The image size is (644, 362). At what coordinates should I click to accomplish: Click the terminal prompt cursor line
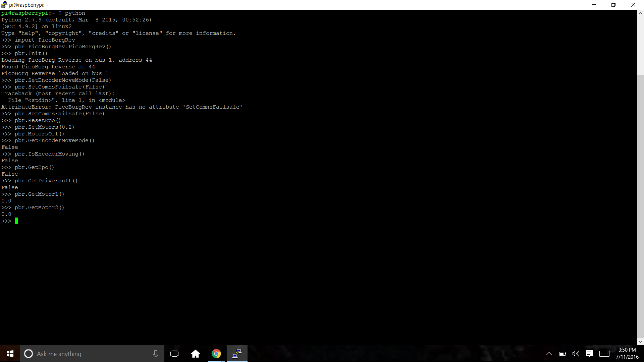tap(16, 221)
